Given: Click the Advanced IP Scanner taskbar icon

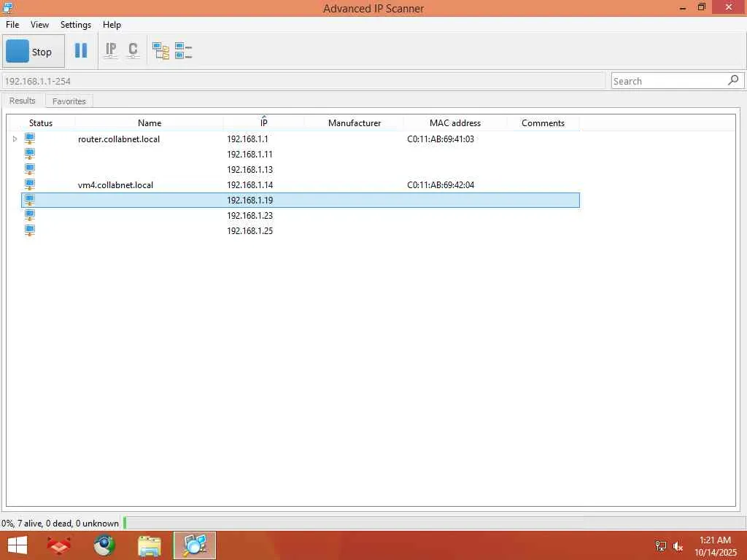Looking at the screenshot, I should point(194,545).
